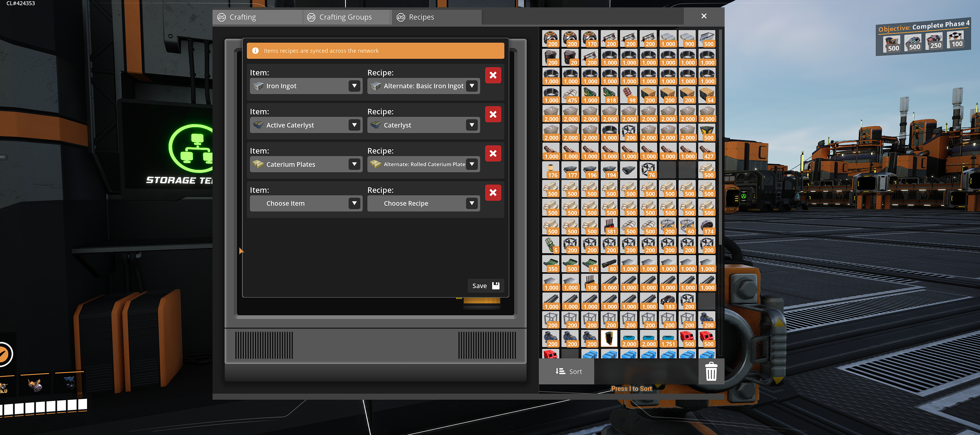The width and height of the screenshot is (980, 435).
Task: Select the highlighted yellow-black item slot
Action: (x=610, y=339)
